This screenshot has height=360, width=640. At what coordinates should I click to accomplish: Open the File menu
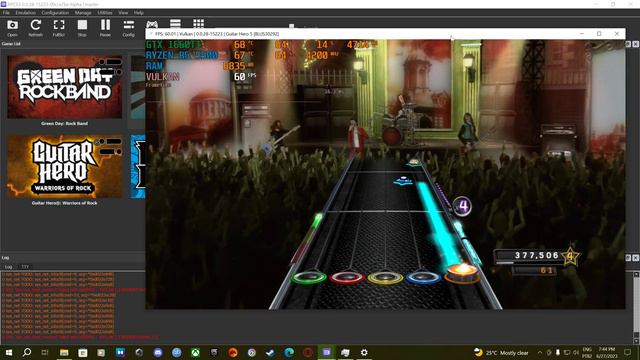click(x=6, y=13)
